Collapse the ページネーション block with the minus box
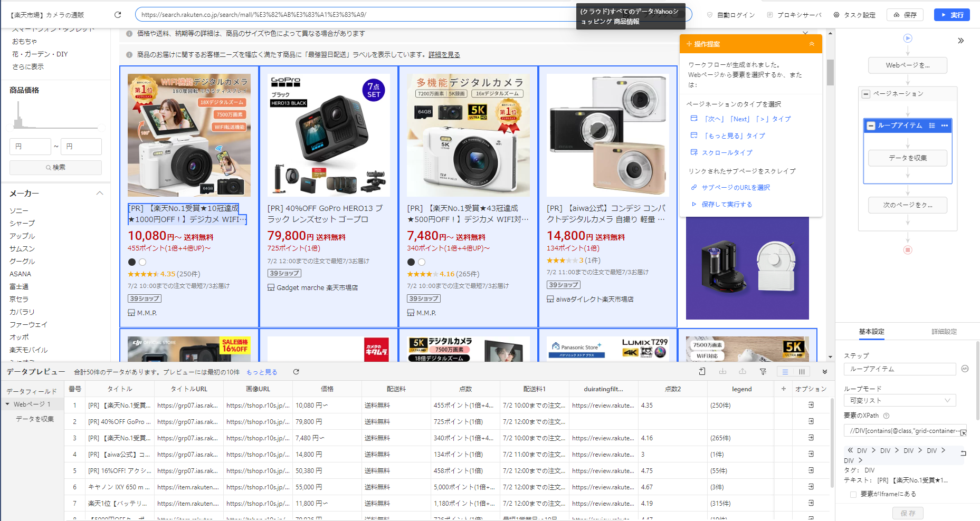 pyautogui.click(x=866, y=94)
